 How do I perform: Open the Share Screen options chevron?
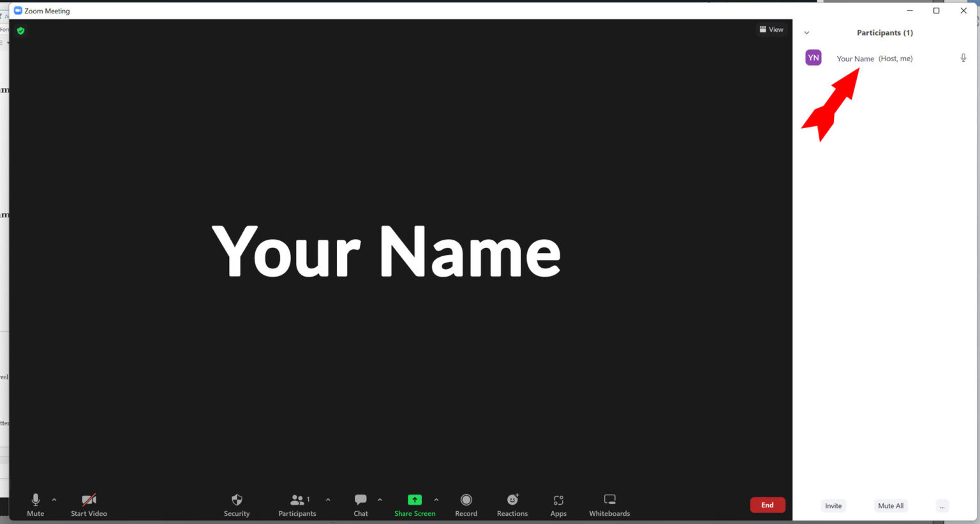tap(436, 500)
